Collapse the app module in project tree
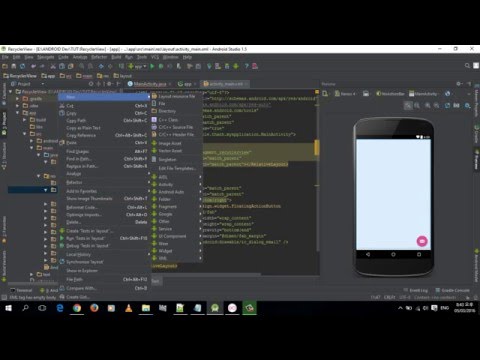This screenshot has height=360, width=480. click(x=18, y=113)
